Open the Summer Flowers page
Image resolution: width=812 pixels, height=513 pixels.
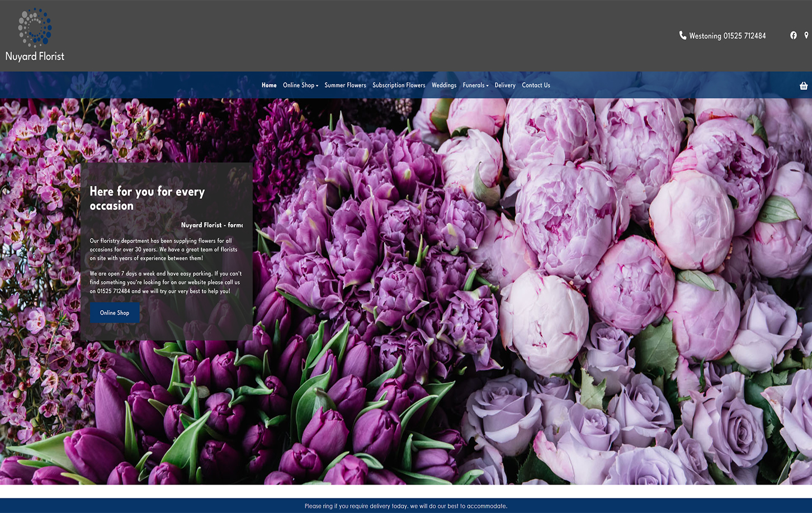point(345,85)
